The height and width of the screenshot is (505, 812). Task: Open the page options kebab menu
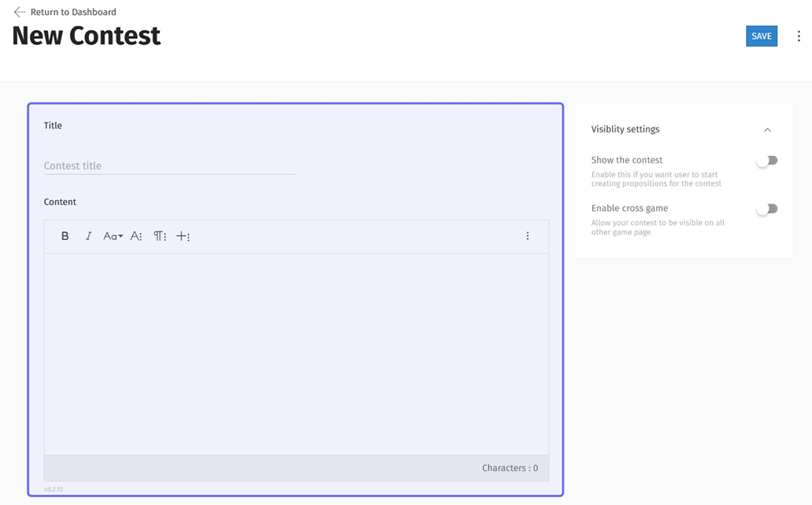click(x=799, y=37)
